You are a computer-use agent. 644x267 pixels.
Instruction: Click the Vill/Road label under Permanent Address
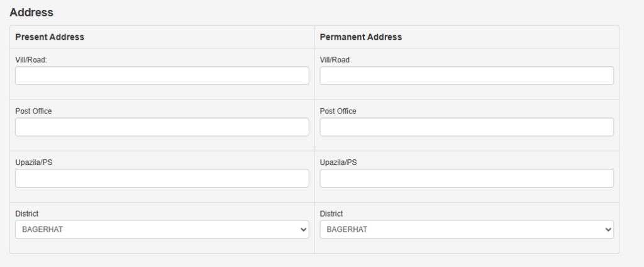335,60
